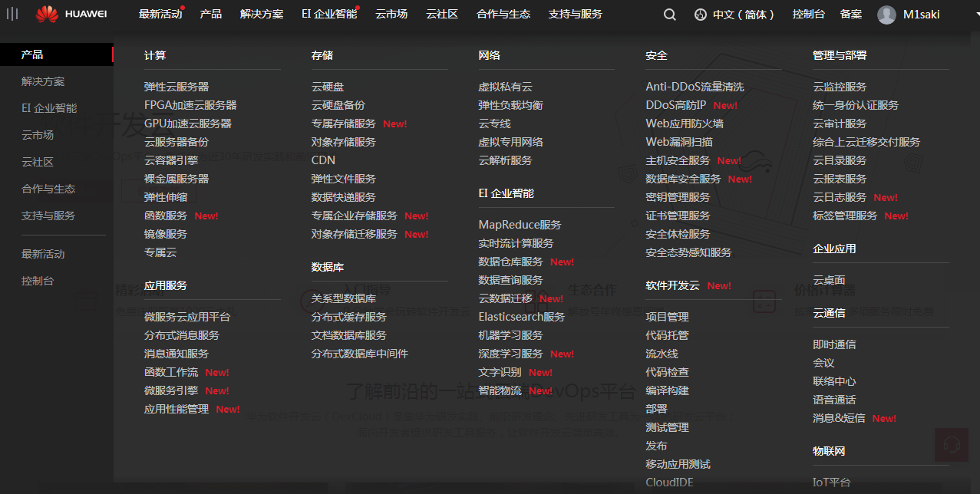Viewport: 980px width, 494px height.
Task: Open the M1saki account menu
Action: 922,15
